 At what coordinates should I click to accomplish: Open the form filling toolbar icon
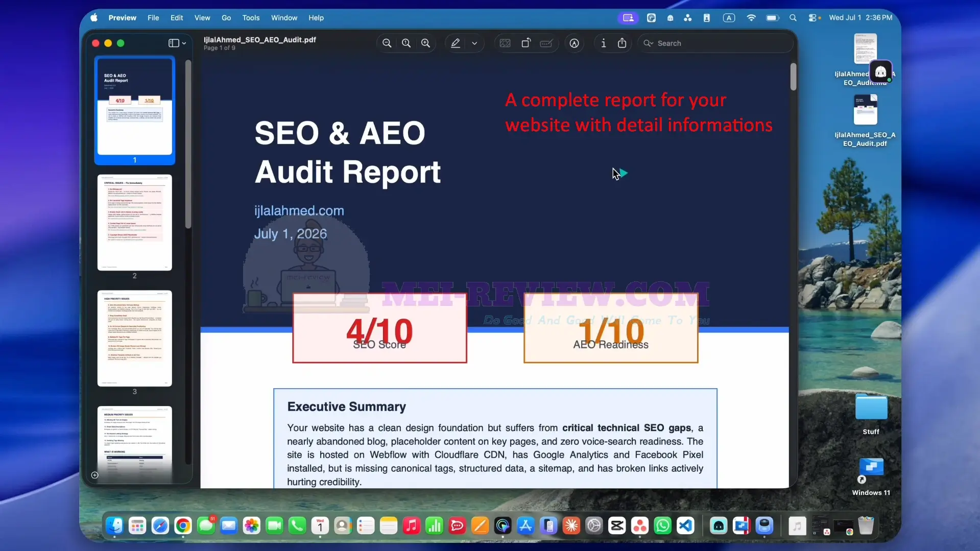coord(546,43)
